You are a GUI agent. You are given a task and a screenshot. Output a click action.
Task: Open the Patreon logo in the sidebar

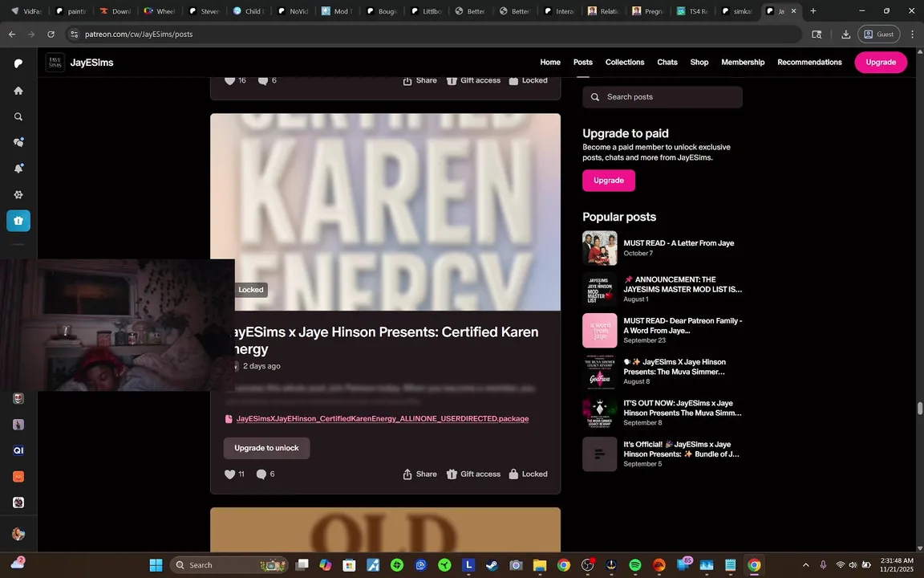pos(18,63)
